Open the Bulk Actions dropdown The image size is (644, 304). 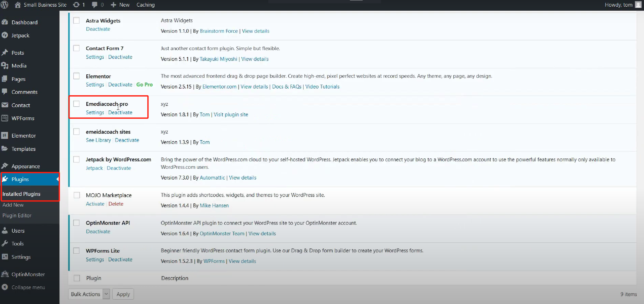click(89, 294)
